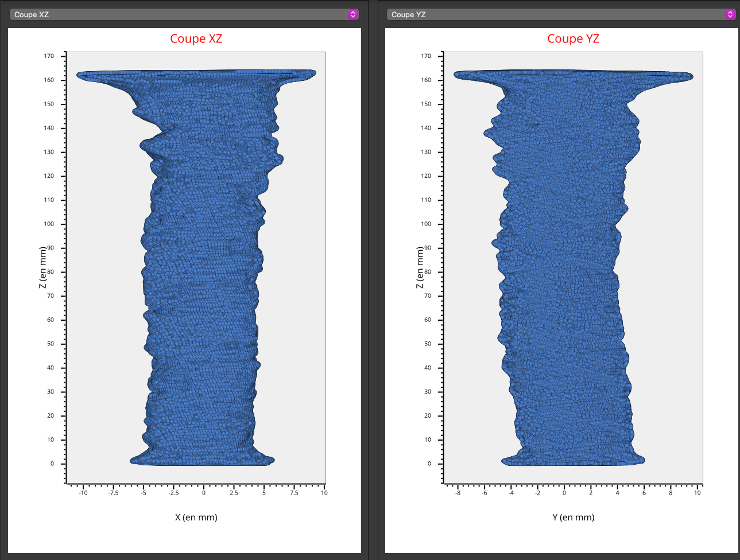Click the 170 tick label on XZ plot
The height and width of the screenshot is (560, 740).
coord(49,56)
